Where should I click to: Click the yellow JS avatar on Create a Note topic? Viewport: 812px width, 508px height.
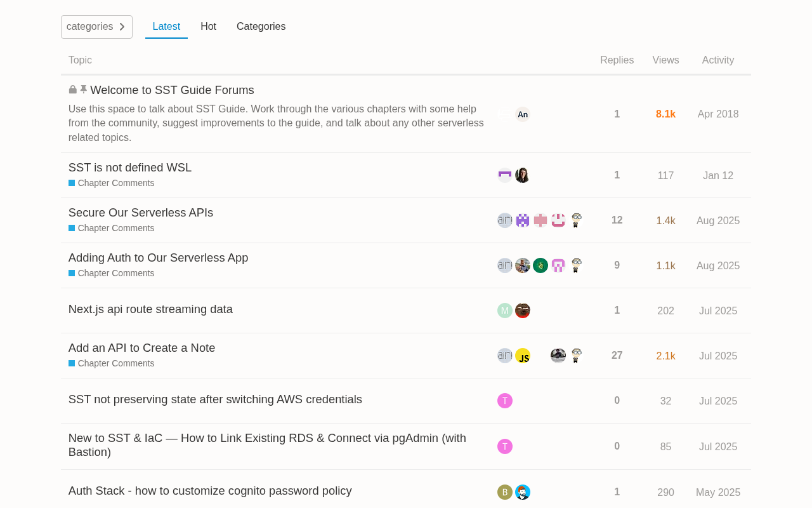(522, 356)
